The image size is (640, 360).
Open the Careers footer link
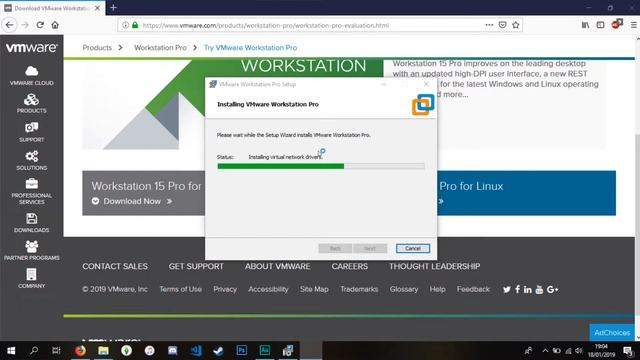(349, 267)
